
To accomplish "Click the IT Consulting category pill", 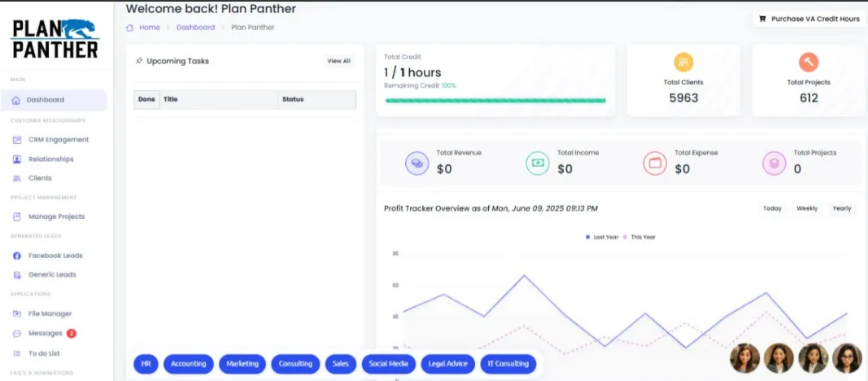I will (508, 364).
